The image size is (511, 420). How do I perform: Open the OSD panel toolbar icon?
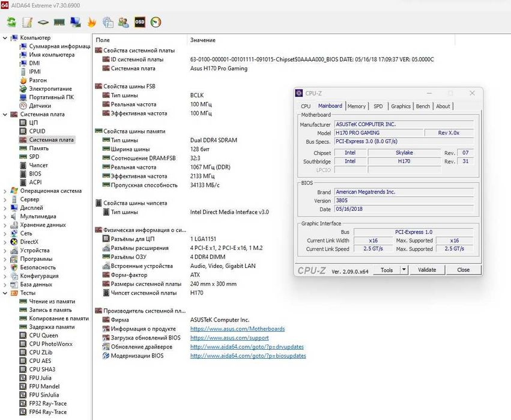point(140,22)
